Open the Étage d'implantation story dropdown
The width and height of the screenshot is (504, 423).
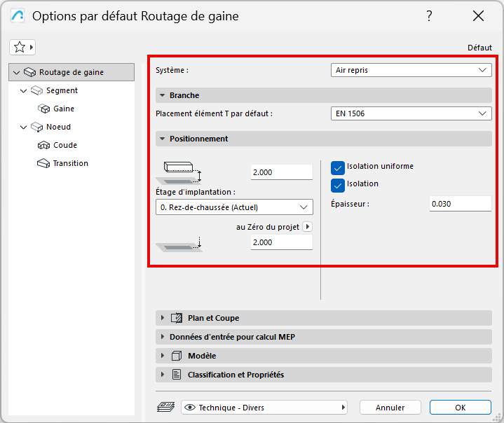(x=234, y=207)
